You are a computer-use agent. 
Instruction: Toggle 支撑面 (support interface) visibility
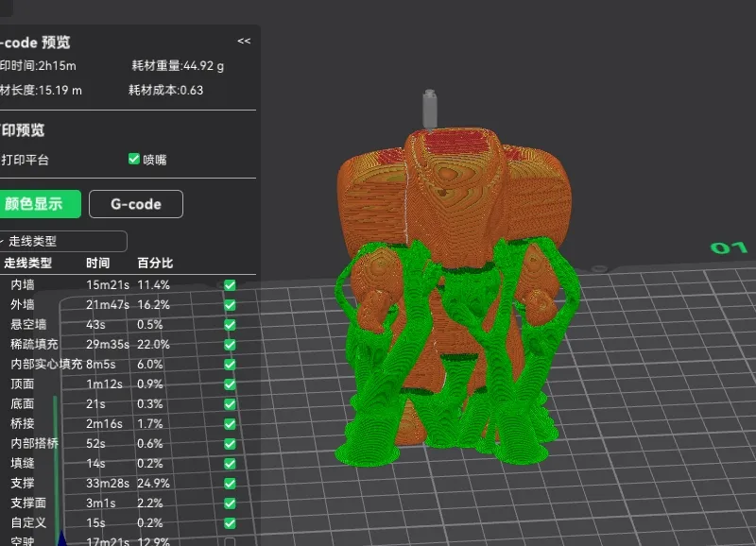coord(230,503)
